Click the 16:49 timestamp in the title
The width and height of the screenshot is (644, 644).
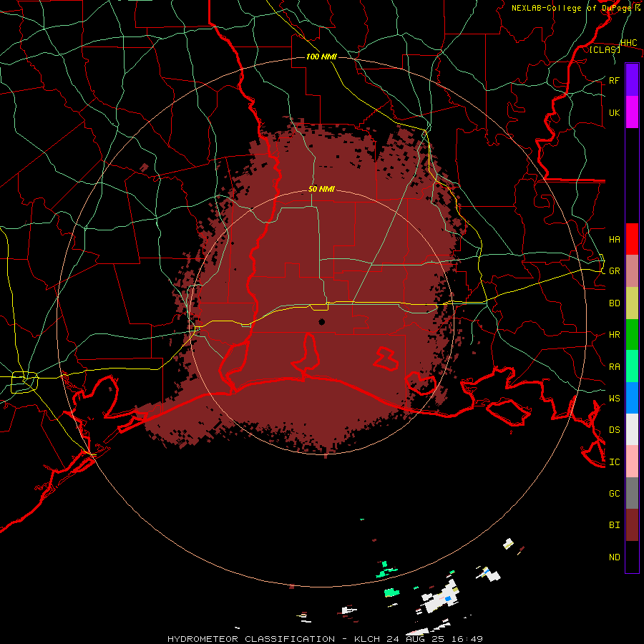tap(466, 639)
